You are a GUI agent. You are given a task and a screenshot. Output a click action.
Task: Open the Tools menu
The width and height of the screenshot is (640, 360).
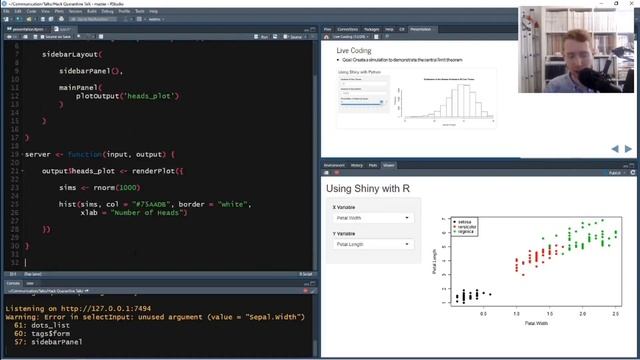point(140,11)
